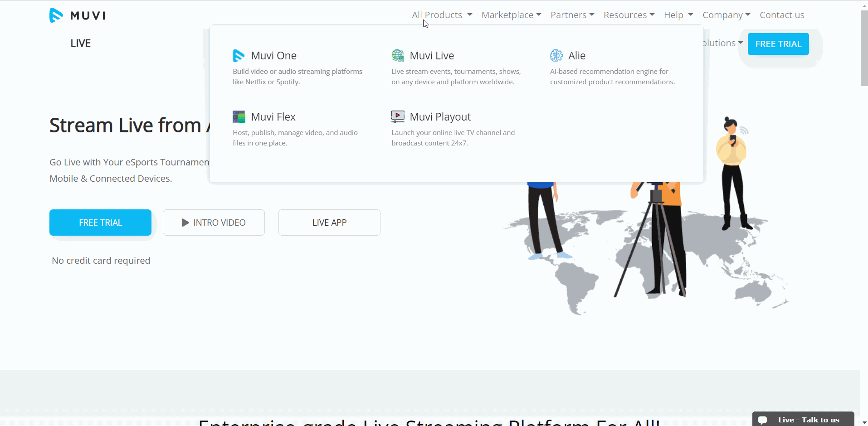Screen dimensions: 868x426
Task: Expand the All Products dropdown
Action: (442, 15)
